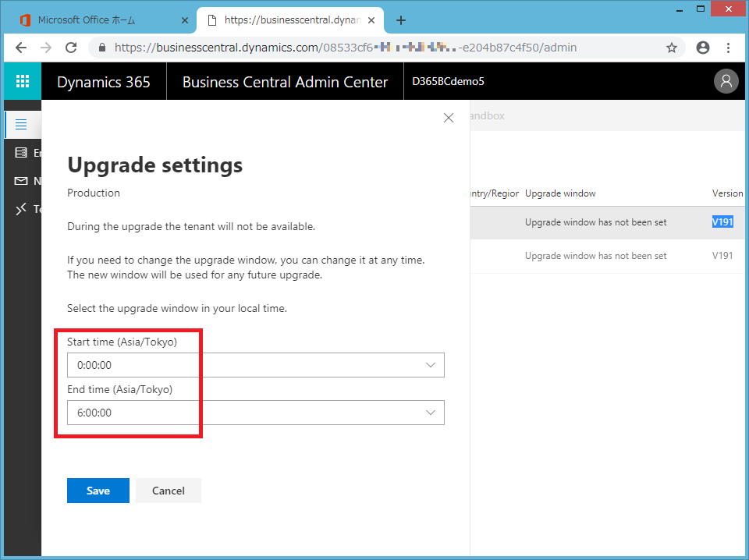Viewport: 749px width, 560px height.
Task: Open the user account avatar
Action: click(x=726, y=81)
